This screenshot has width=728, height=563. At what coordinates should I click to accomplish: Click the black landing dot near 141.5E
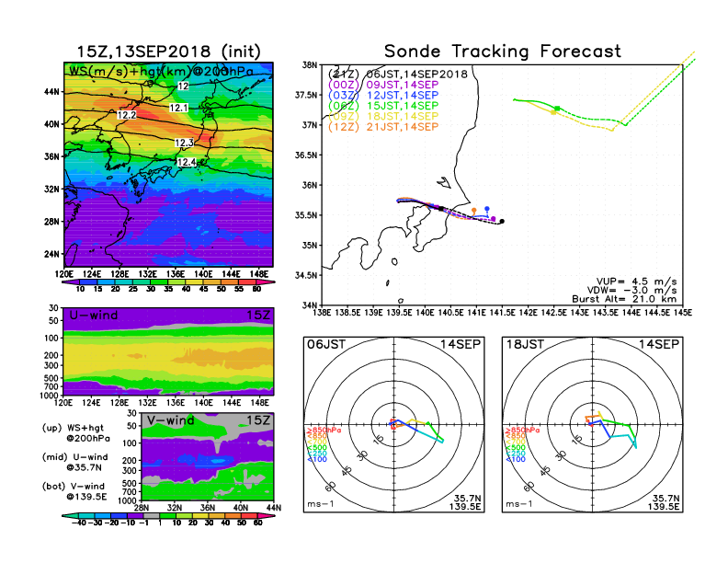(502, 222)
